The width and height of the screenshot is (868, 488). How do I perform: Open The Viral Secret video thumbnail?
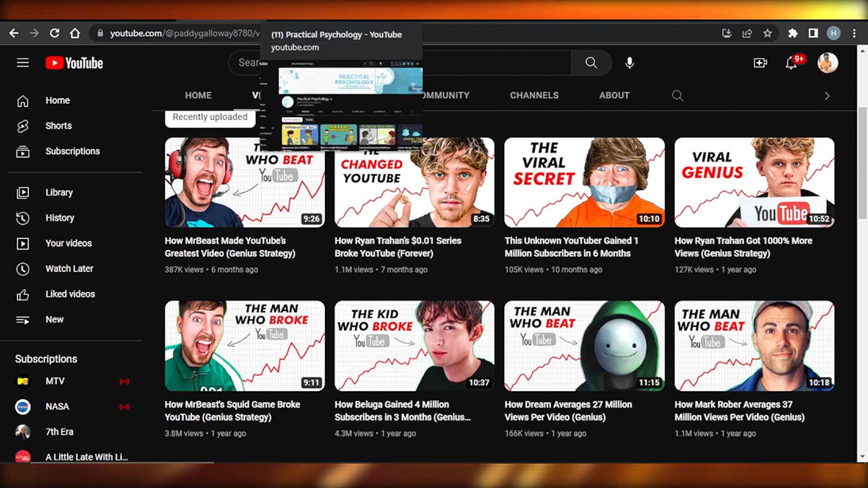tap(584, 183)
